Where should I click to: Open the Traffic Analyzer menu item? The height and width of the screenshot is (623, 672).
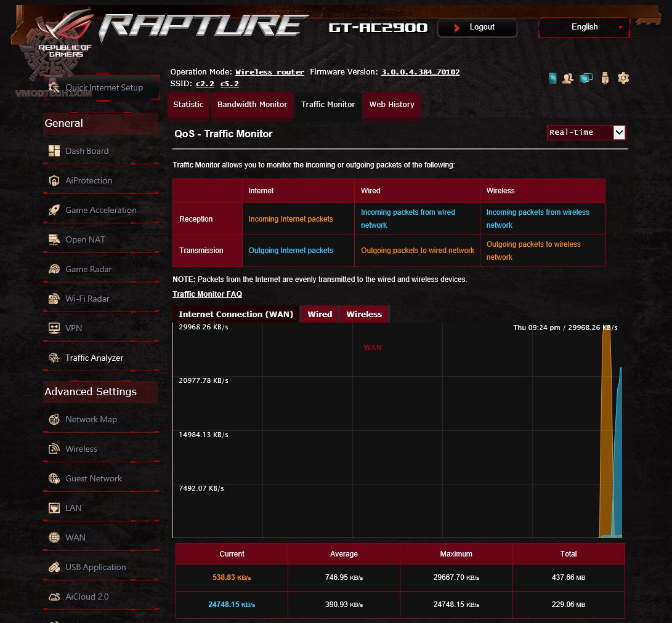pyautogui.click(x=101, y=358)
